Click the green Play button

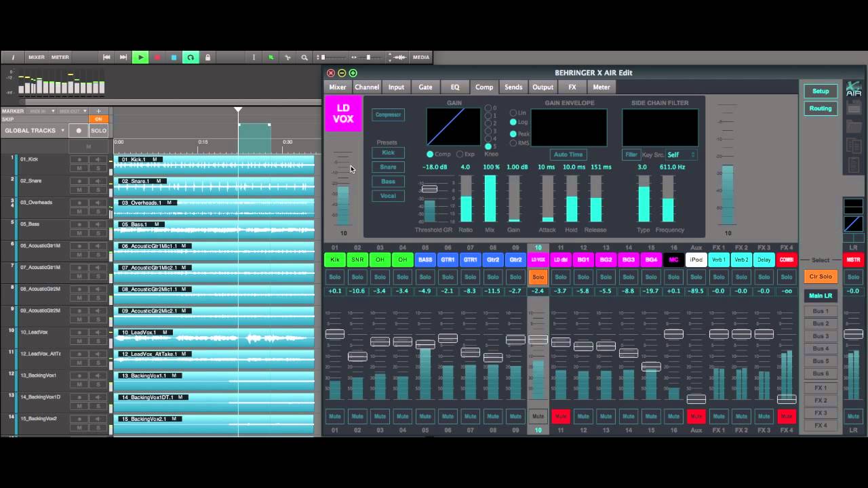pos(140,58)
